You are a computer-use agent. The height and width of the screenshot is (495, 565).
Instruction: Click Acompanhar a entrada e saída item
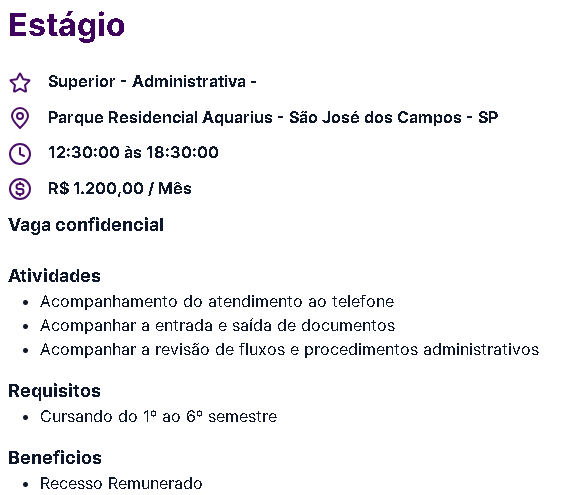(x=217, y=326)
